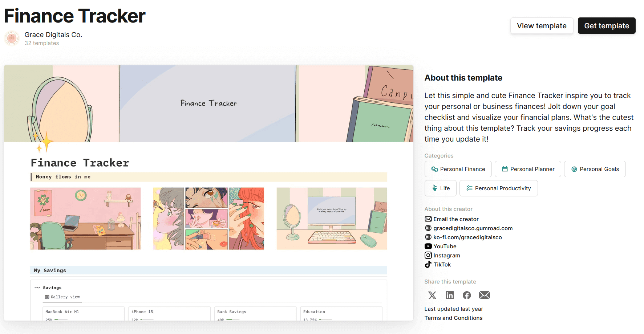The width and height of the screenshot is (644, 334).
Task: Visit the ko-fi.com/gracedigitalsco link text
Action: [x=467, y=237]
